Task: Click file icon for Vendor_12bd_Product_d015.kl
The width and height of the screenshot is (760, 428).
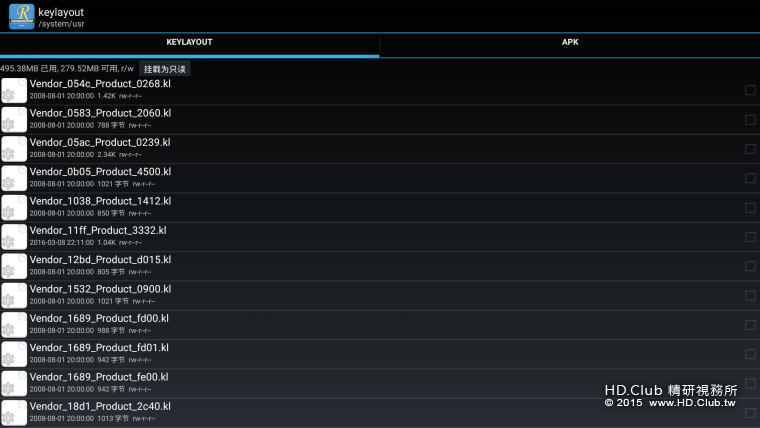Action: click(x=14, y=266)
